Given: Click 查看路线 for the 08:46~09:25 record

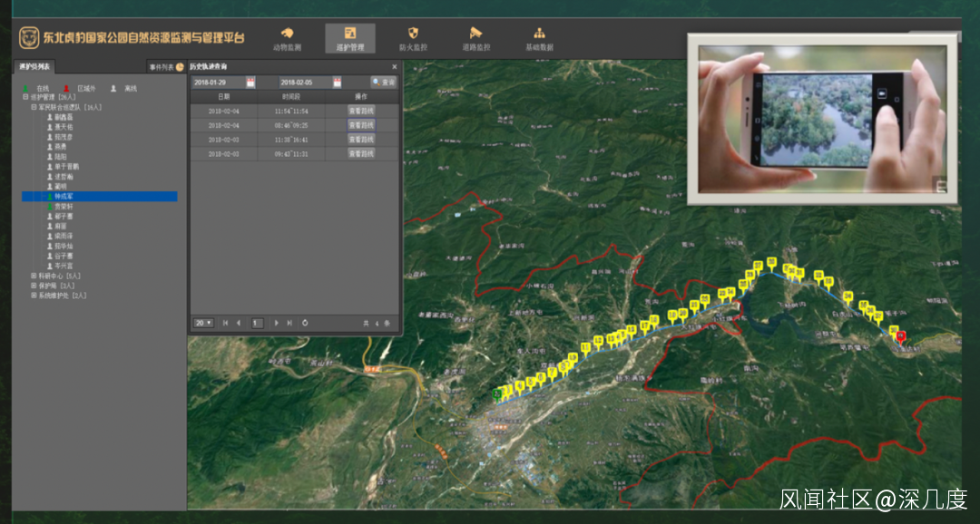Looking at the screenshot, I should click(x=360, y=125).
